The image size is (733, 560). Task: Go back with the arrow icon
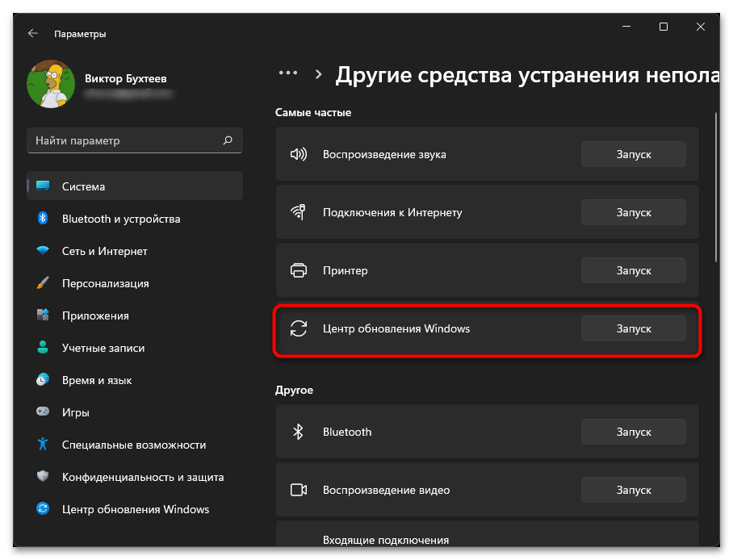pos(33,33)
